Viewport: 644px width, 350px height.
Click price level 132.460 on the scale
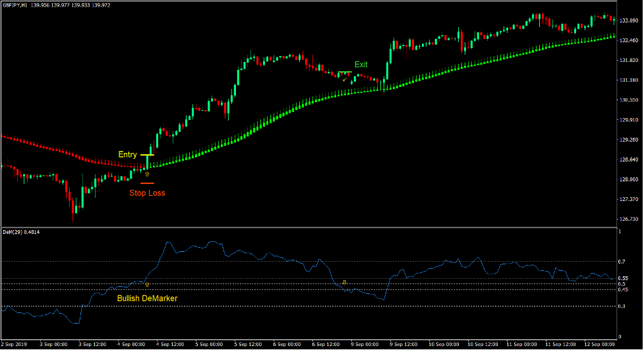click(x=629, y=40)
